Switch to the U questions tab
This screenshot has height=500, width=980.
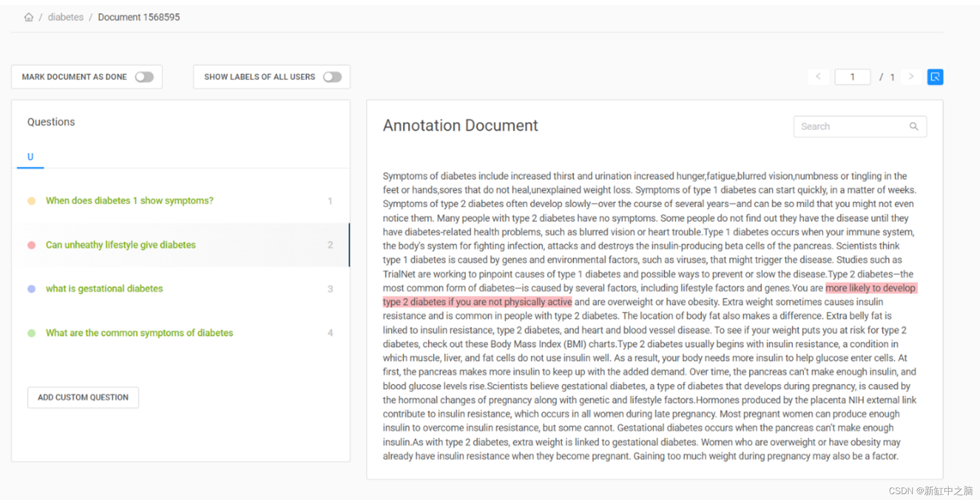[x=30, y=157]
